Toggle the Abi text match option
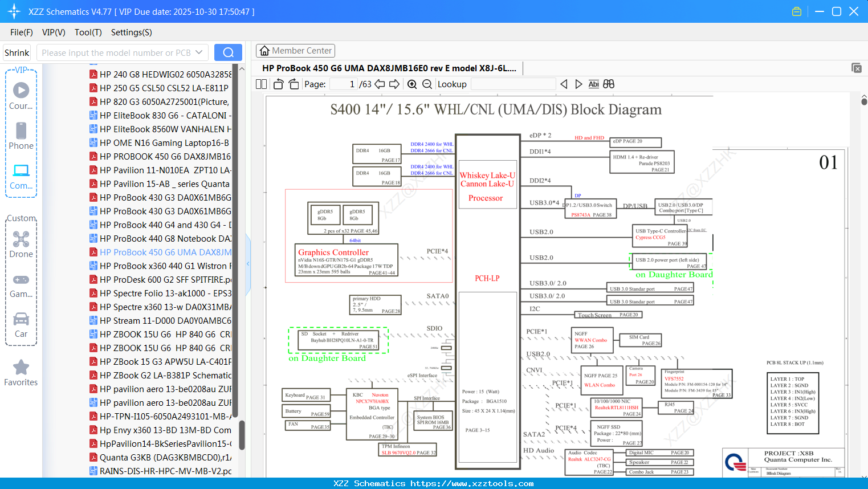868x489 pixels. (593, 84)
